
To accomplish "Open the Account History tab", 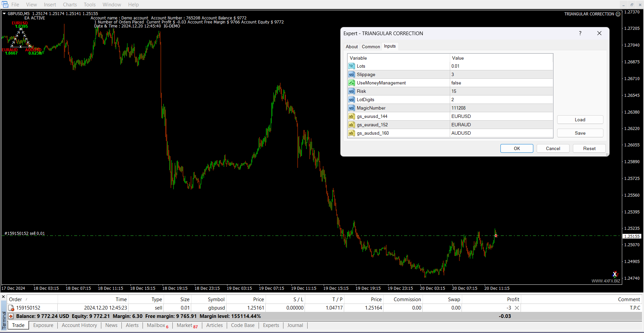I will (x=79, y=325).
